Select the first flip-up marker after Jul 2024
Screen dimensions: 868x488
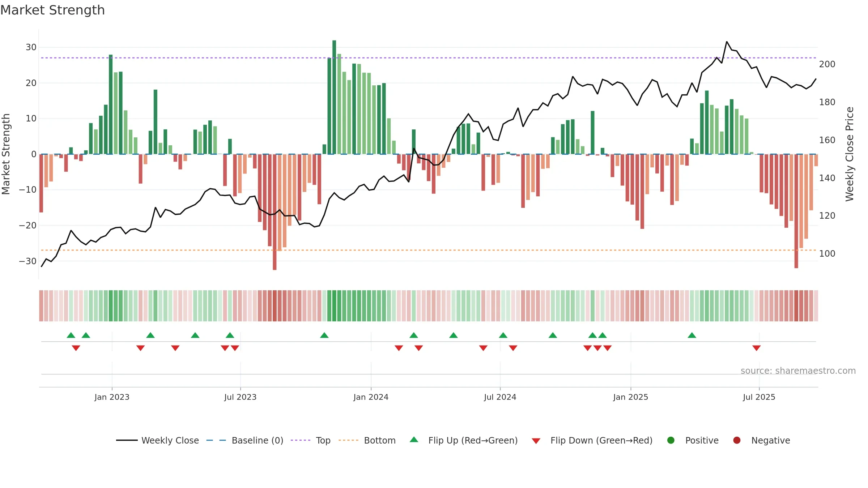[x=503, y=335]
